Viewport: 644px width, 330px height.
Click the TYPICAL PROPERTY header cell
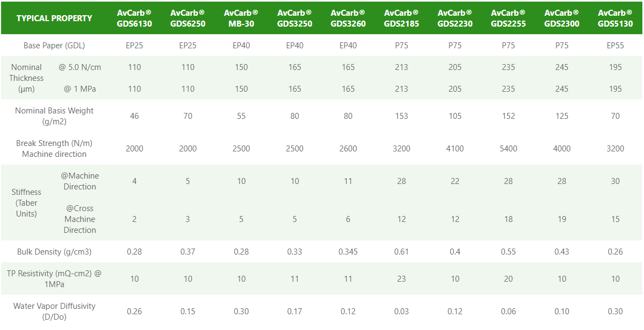coord(54,18)
